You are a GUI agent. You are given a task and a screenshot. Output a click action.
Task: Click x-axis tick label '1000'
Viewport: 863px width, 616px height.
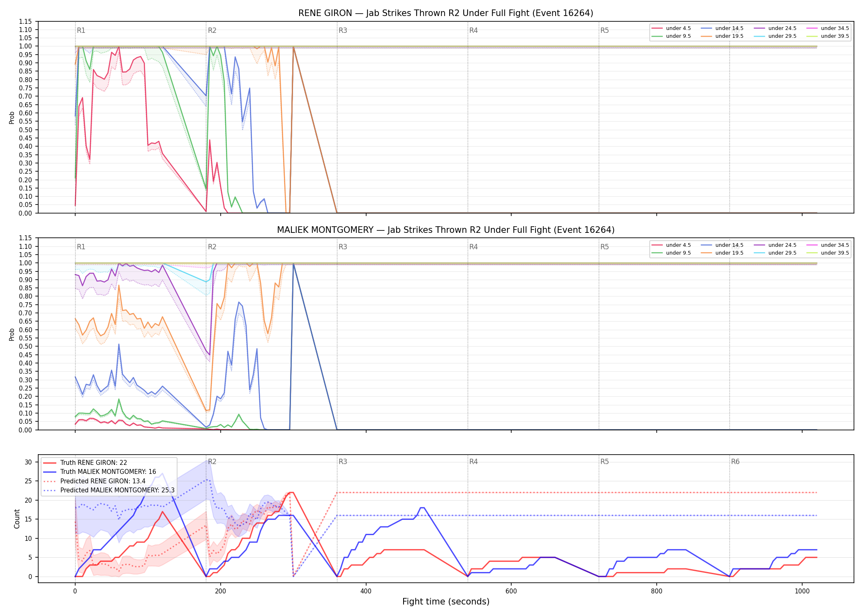coord(802,591)
